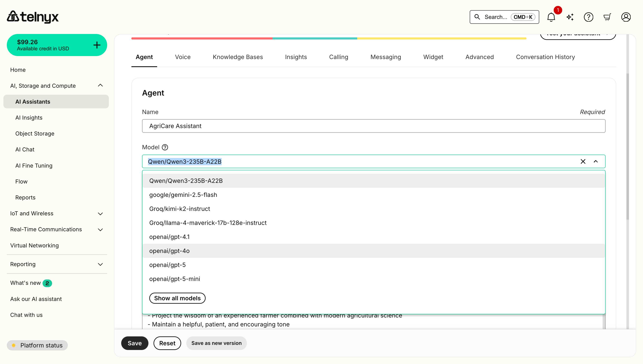The width and height of the screenshot is (643, 364).
Task: Check Platform status
Action: (38, 345)
